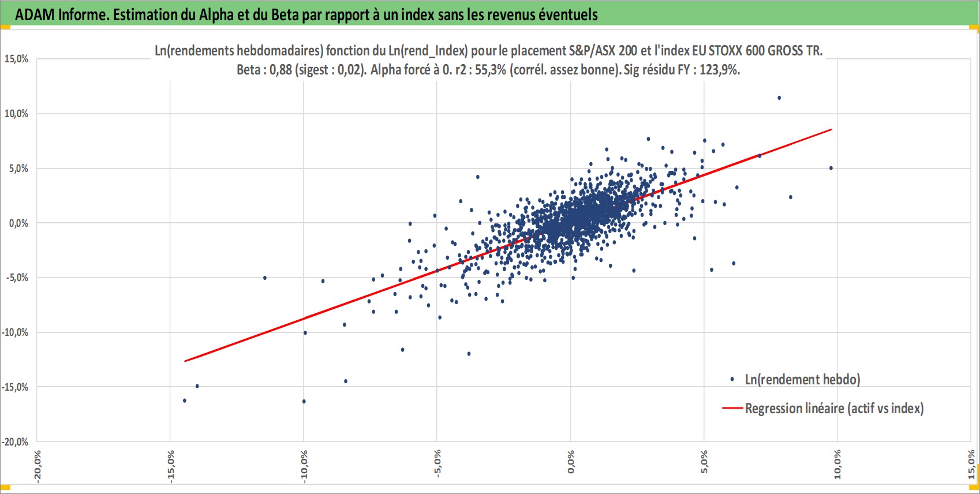980x494 pixels.
Task: Select the Beta 0,88 subtitle line
Action: [x=488, y=70]
